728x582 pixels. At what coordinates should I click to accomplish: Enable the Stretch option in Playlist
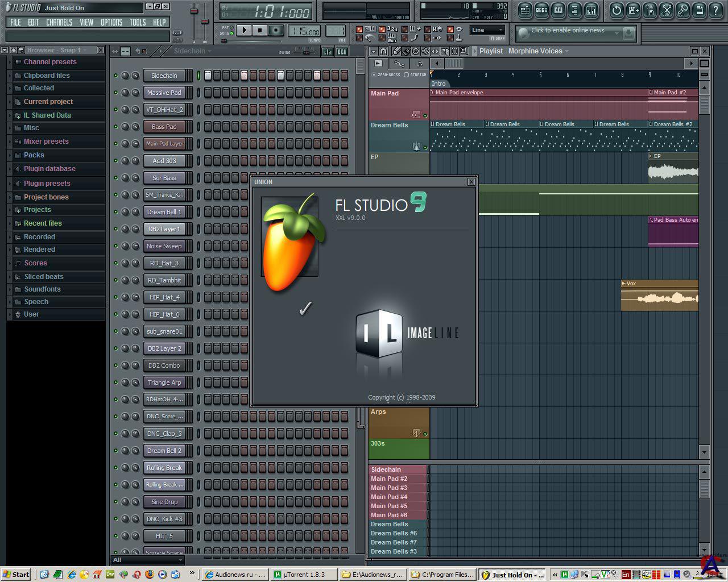point(406,74)
